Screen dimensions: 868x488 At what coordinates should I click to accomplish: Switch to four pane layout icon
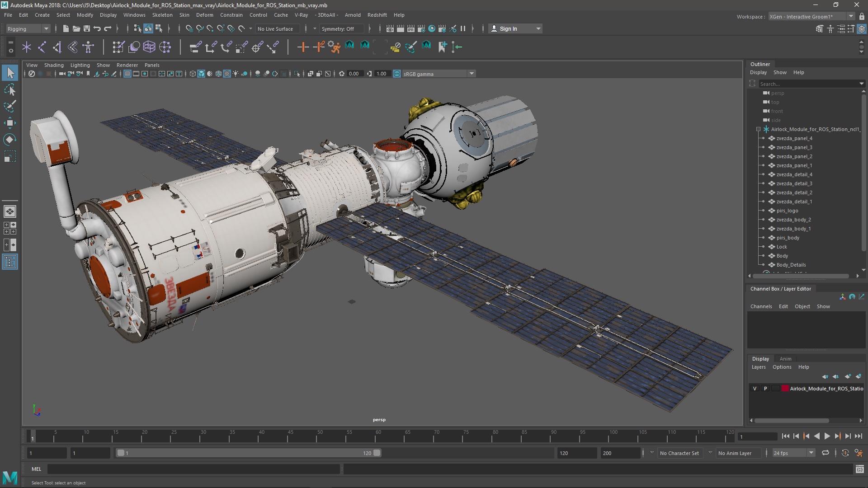[x=10, y=228]
